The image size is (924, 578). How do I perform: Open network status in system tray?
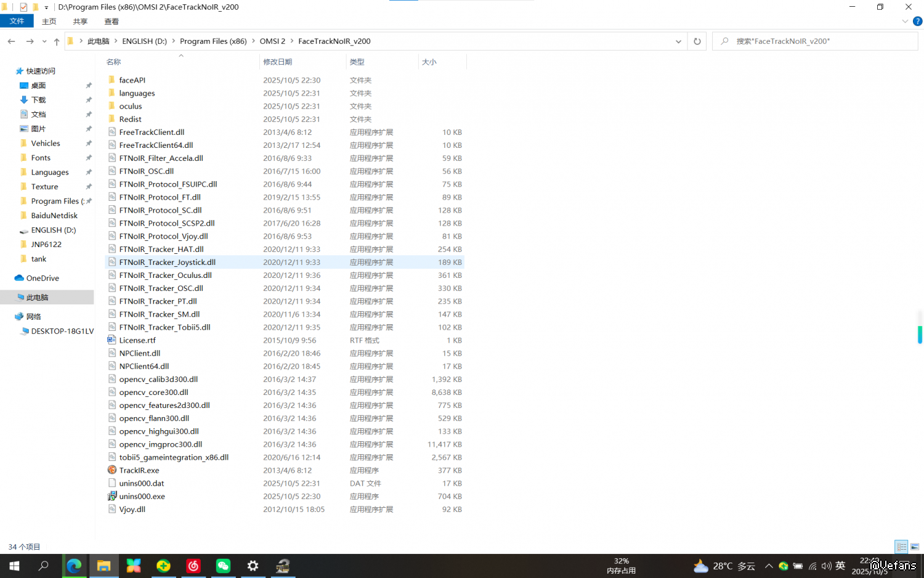813,566
